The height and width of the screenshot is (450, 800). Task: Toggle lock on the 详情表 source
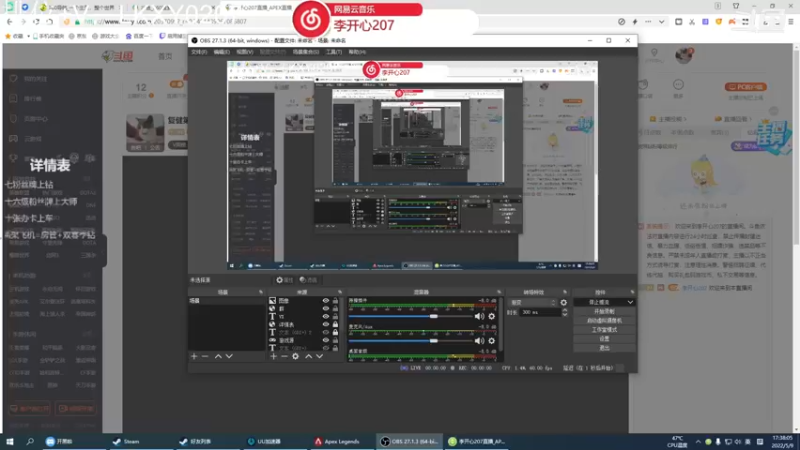335,324
